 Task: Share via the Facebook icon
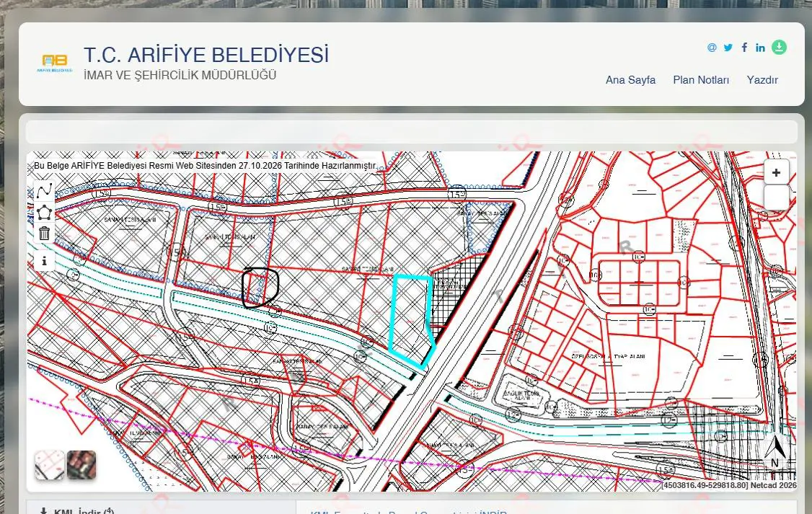tap(744, 48)
